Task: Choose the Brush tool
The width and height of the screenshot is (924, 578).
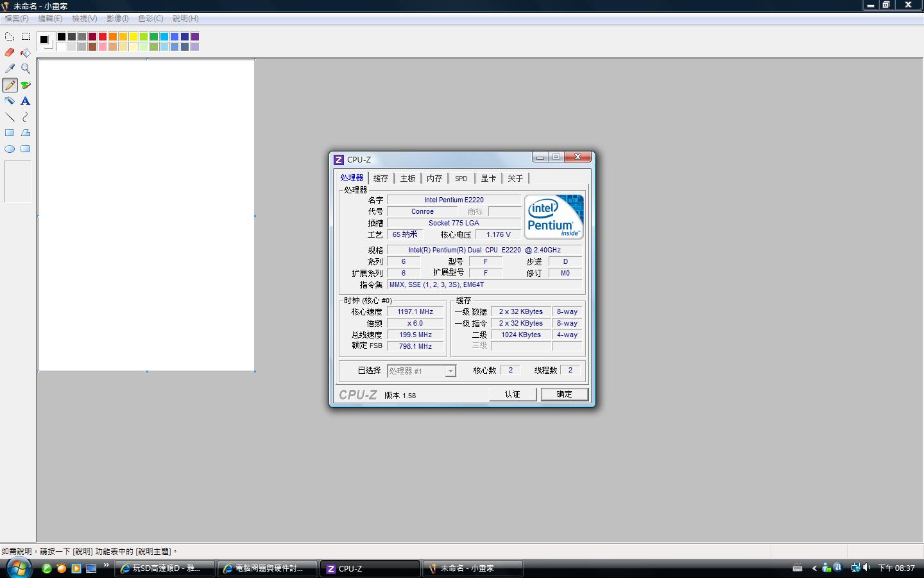Action: point(26,85)
